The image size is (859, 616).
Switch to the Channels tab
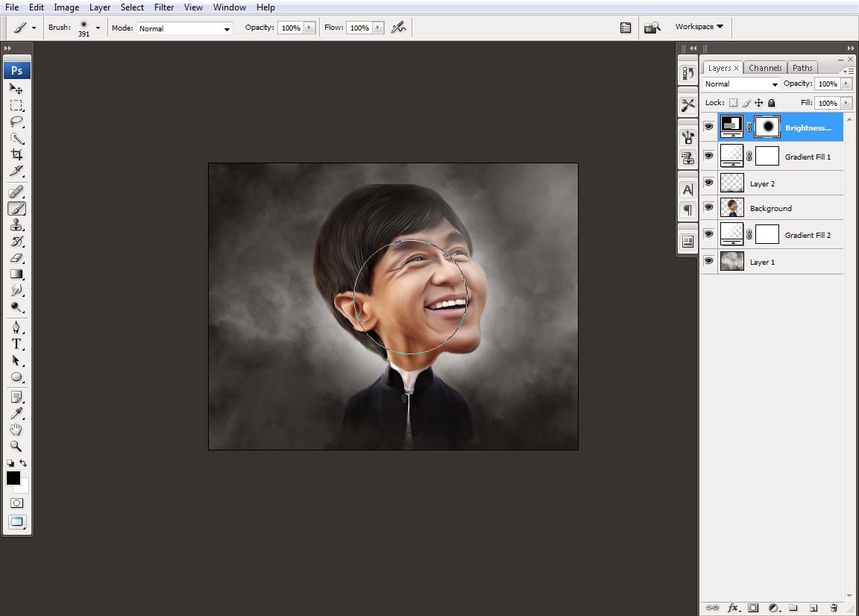pyautogui.click(x=765, y=68)
